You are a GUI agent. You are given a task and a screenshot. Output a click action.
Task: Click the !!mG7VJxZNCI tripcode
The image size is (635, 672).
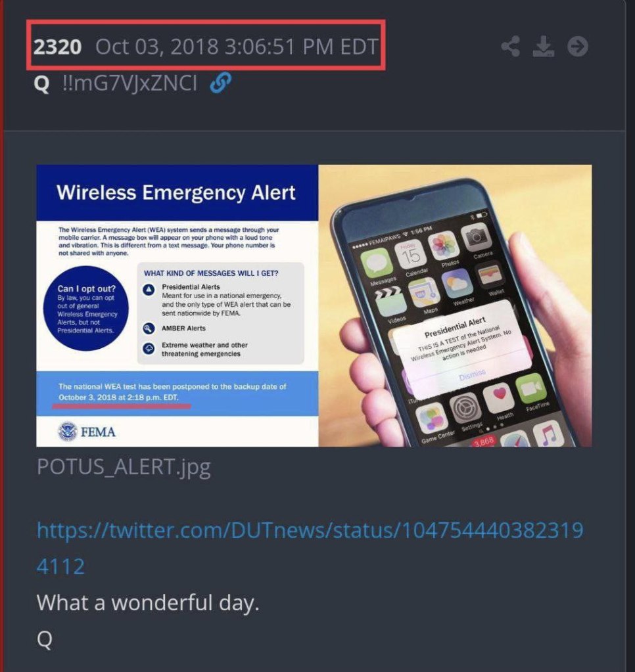(129, 83)
